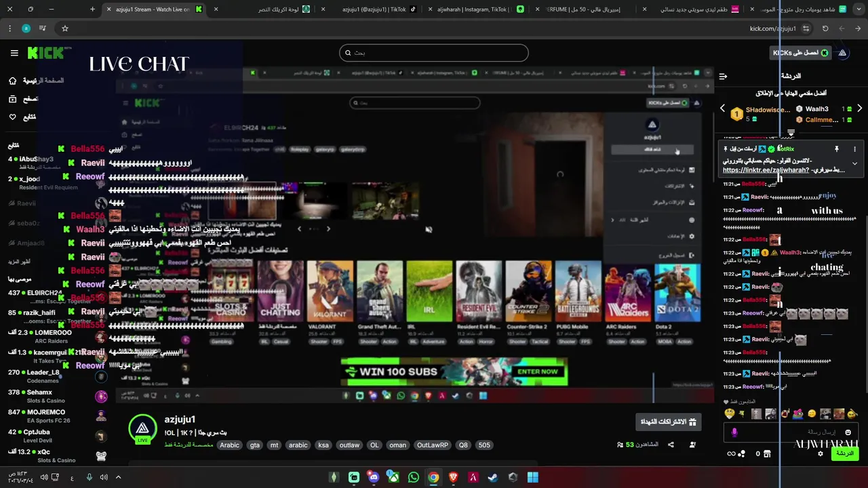
Task: Click the Q8 tag
Action: [x=463, y=445]
